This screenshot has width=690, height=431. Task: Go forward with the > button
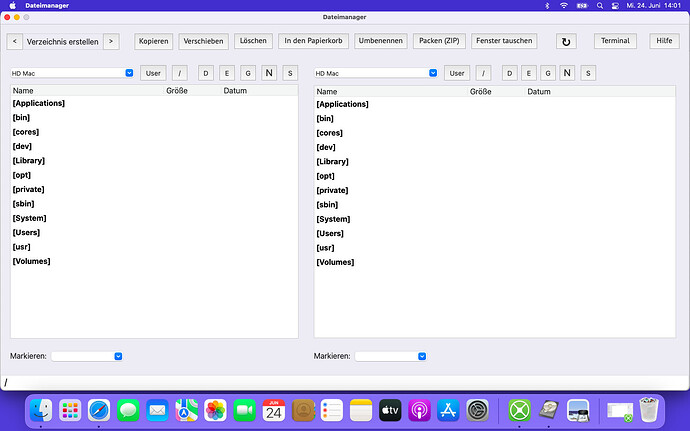pyautogui.click(x=111, y=42)
